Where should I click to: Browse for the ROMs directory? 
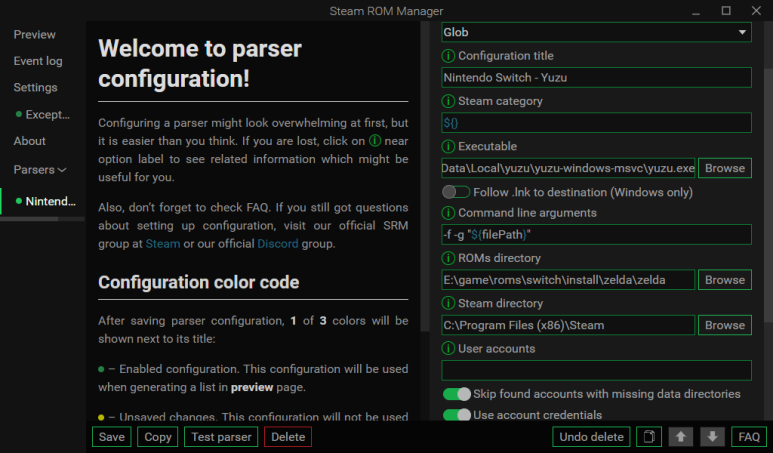click(725, 280)
